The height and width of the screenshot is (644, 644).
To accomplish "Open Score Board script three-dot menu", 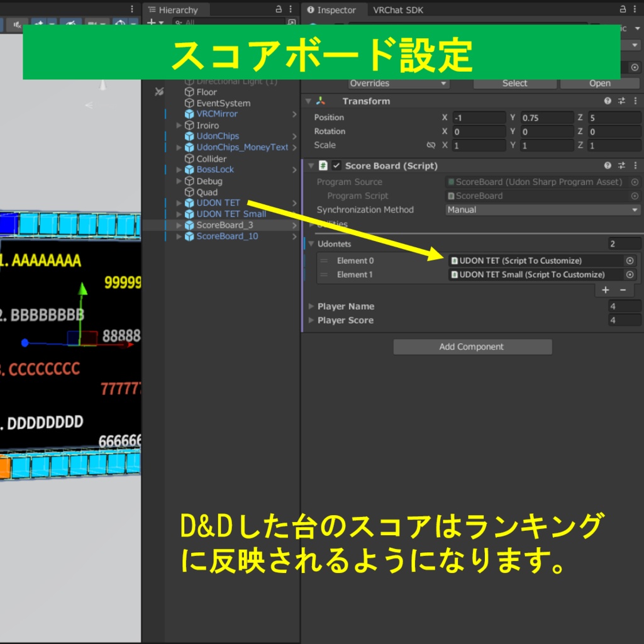I will point(635,165).
